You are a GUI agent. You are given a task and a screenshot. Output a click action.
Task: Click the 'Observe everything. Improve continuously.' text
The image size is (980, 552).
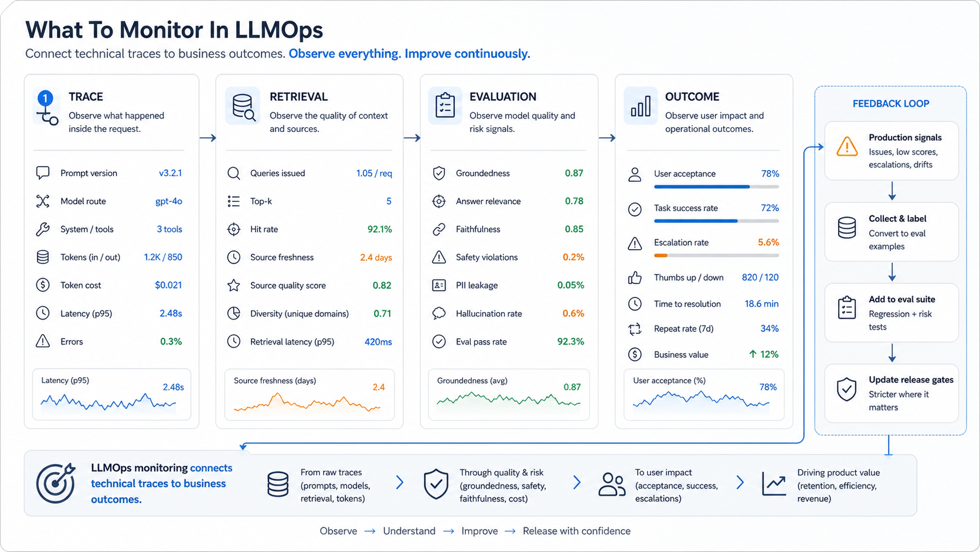[x=409, y=53]
